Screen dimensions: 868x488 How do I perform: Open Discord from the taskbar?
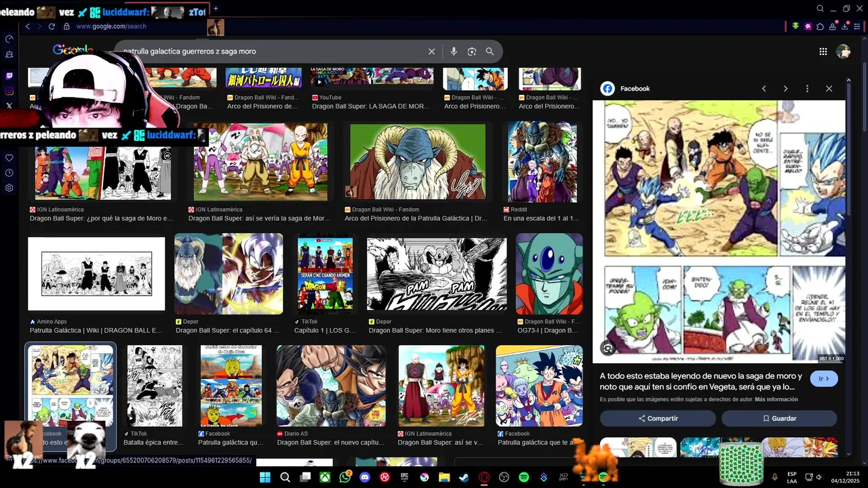[x=365, y=477]
